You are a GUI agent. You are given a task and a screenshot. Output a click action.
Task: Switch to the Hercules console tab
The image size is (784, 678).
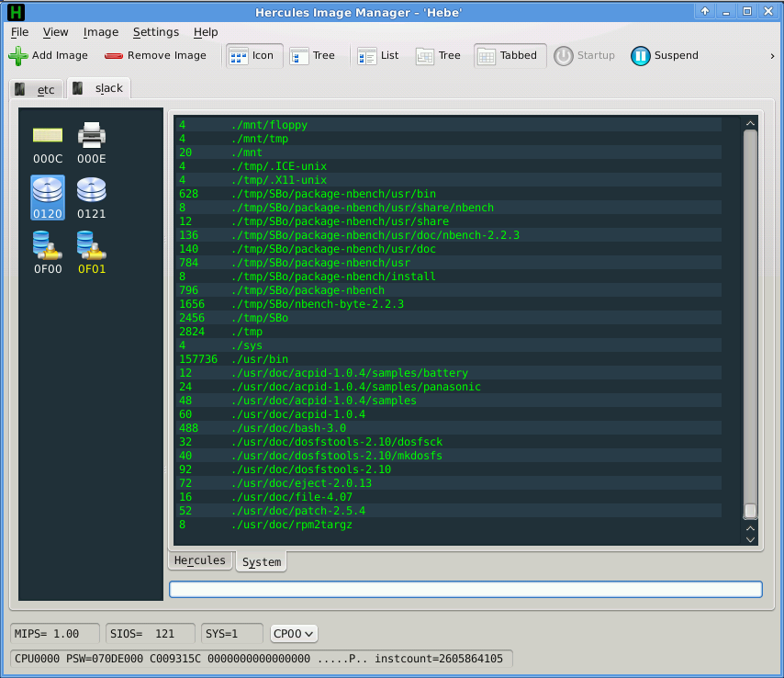[200, 560]
